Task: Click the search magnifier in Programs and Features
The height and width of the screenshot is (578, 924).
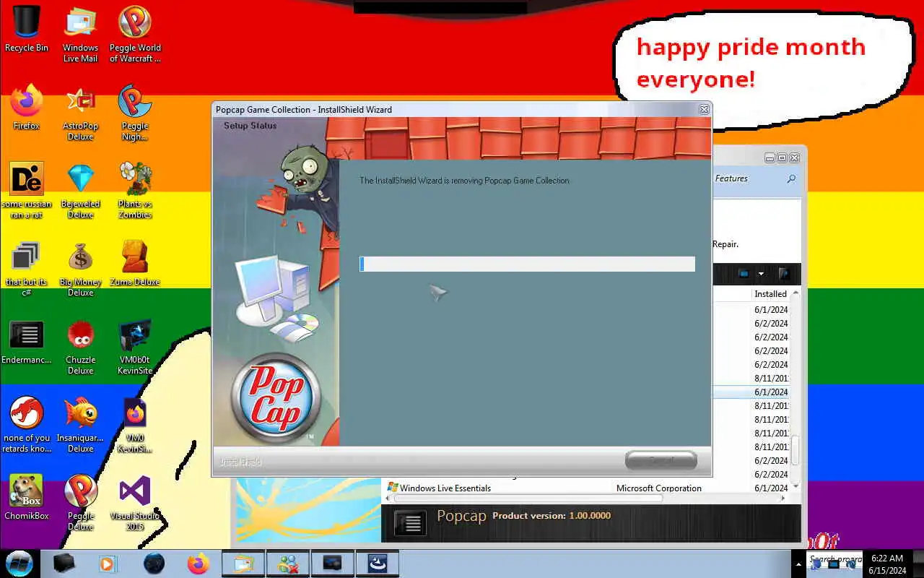Action: 792,178
